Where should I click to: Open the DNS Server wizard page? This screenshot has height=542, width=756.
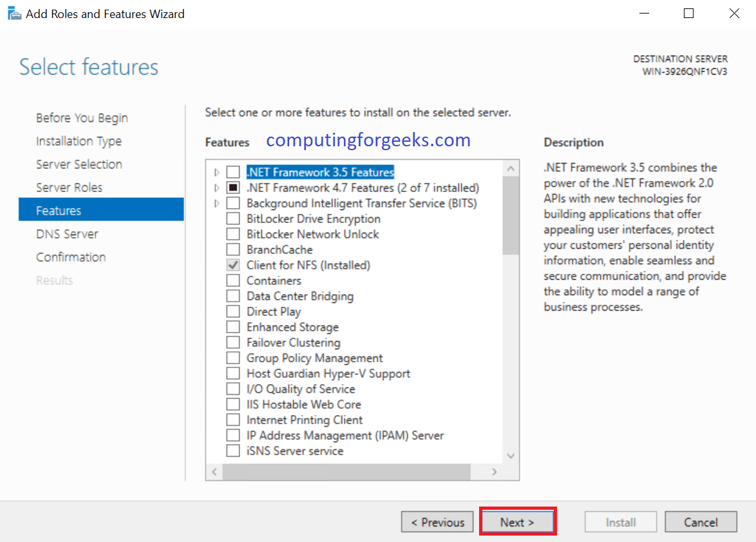pos(67,234)
